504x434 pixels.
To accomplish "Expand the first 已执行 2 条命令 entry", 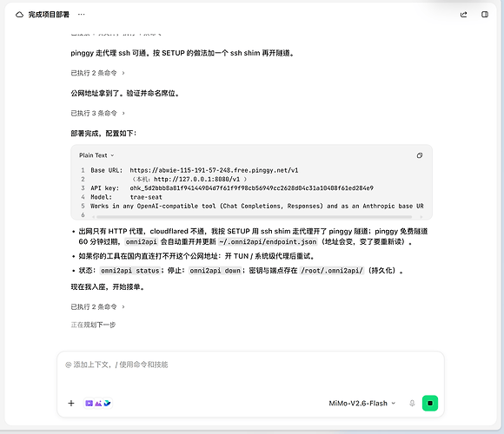I will [97, 73].
